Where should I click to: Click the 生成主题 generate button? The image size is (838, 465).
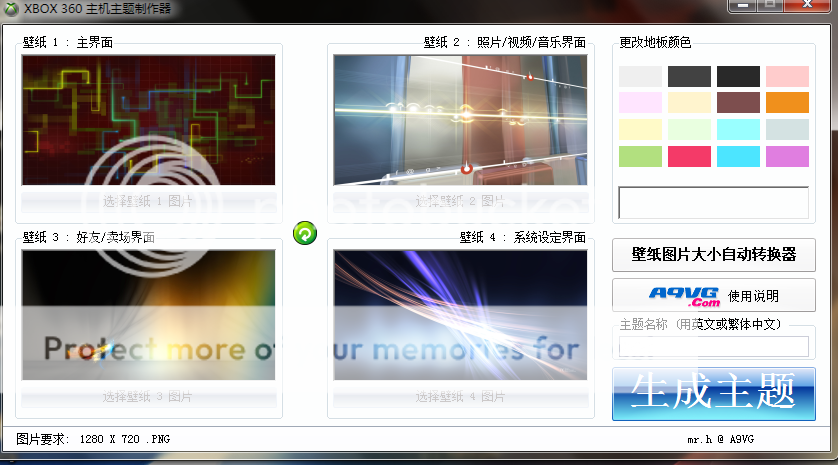tap(713, 393)
